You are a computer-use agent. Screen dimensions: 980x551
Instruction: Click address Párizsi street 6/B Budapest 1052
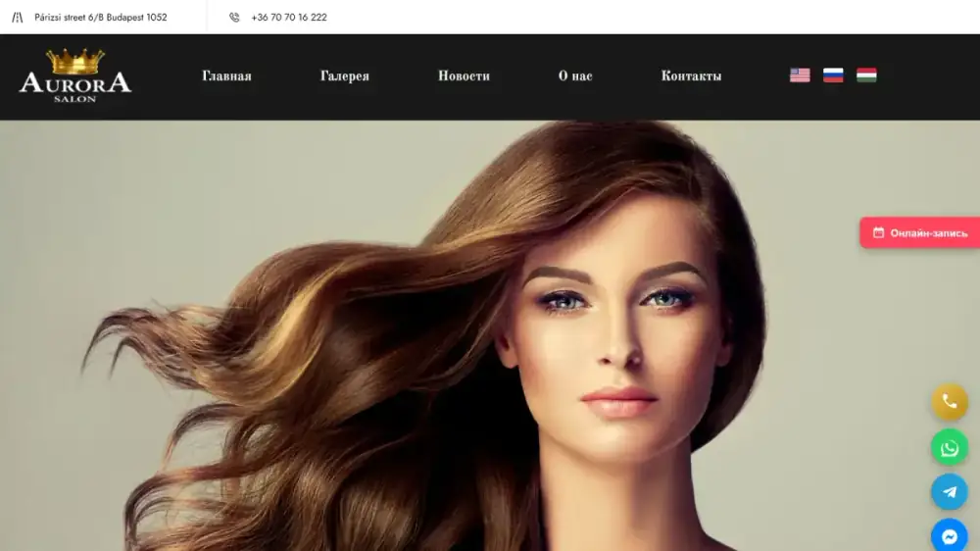pyautogui.click(x=101, y=18)
